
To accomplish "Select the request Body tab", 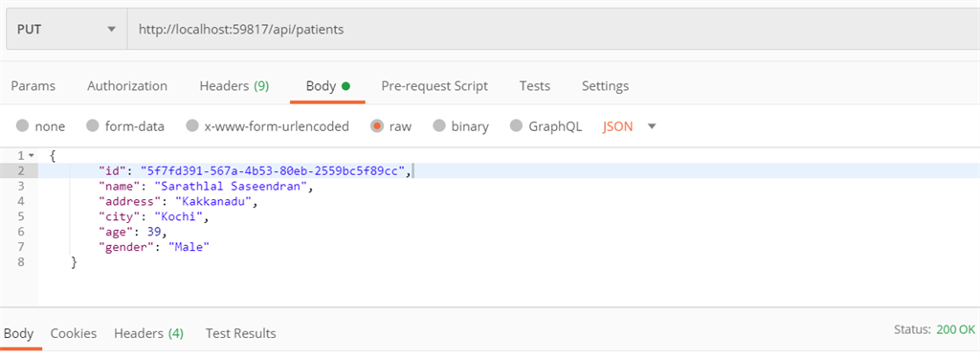I will (x=327, y=86).
